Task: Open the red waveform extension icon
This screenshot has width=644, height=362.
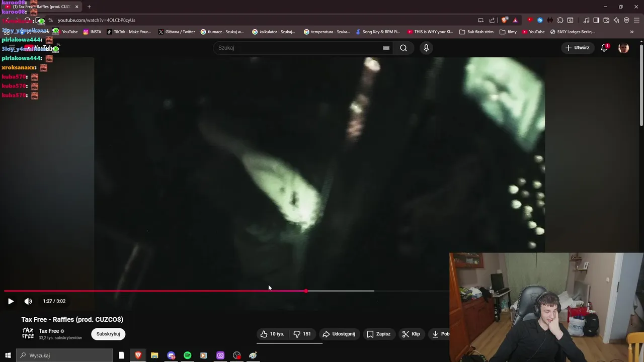Action: [550, 20]
